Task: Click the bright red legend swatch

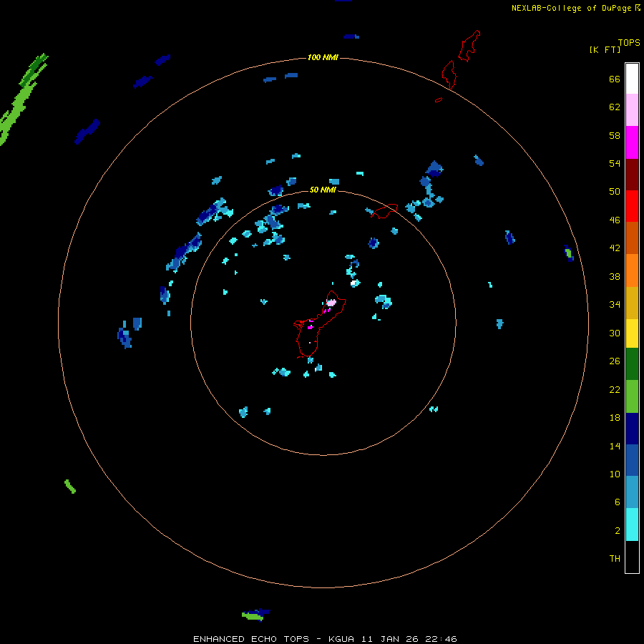Action: tap(632, 206)
